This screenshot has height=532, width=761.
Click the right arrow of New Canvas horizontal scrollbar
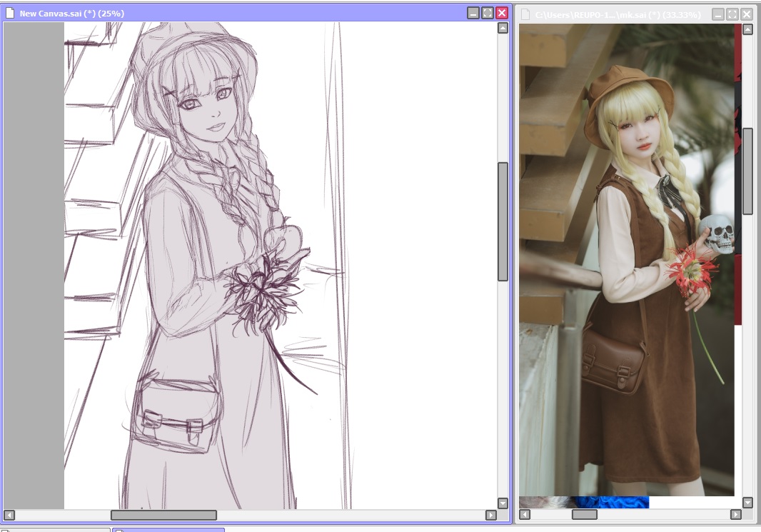pos(490,515)
